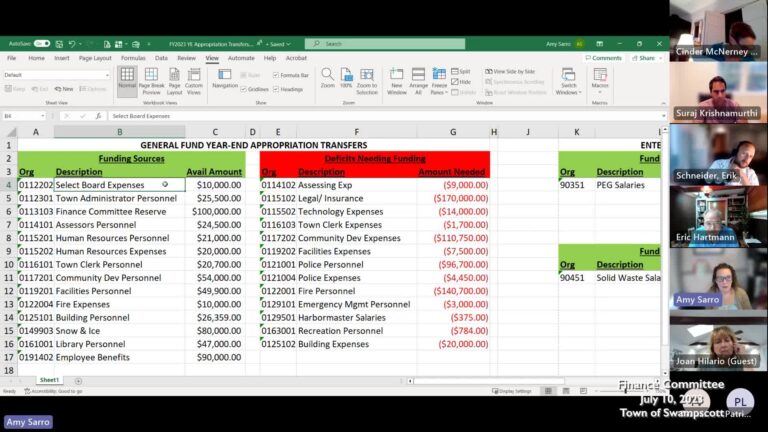This screenshot has height=432, width=768.
Task: Toggle the Gridlines checkbox
Action: coord(243,89)
